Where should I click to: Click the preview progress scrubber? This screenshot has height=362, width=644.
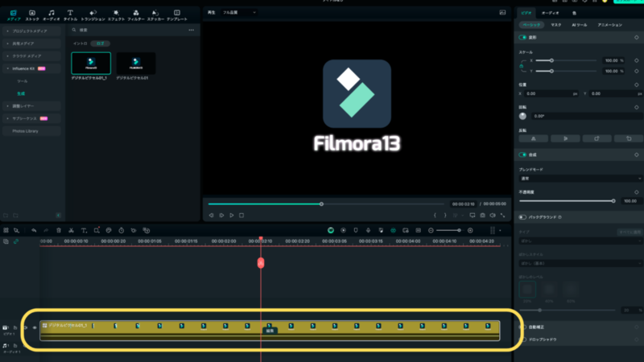pyautogui.click(x=321, y=204)
